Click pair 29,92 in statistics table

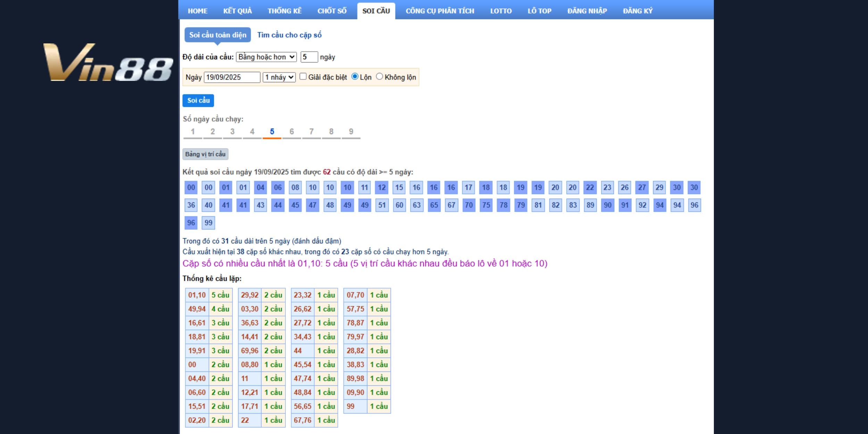[250, 295]
